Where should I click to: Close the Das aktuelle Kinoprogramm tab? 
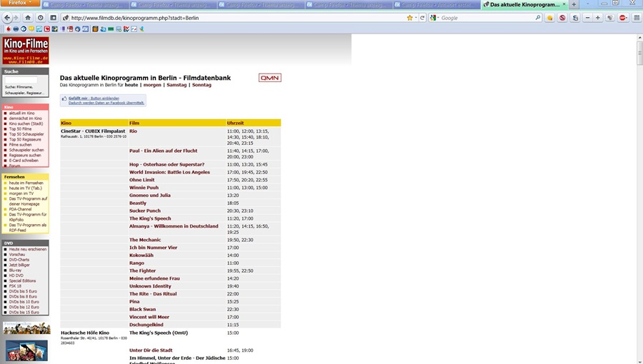pos(564,4)
